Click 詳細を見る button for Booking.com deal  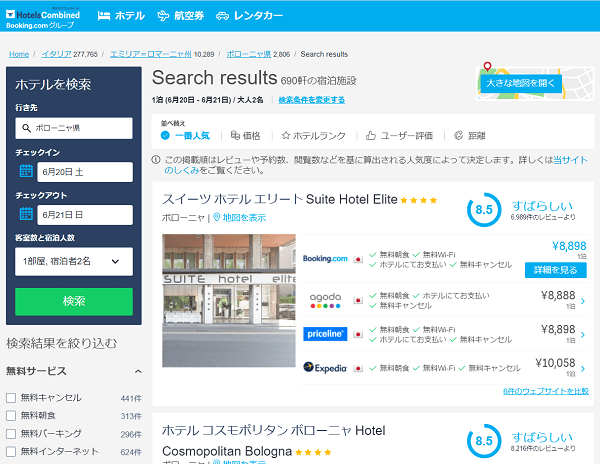pyautogui.click(x=556, y=270)
